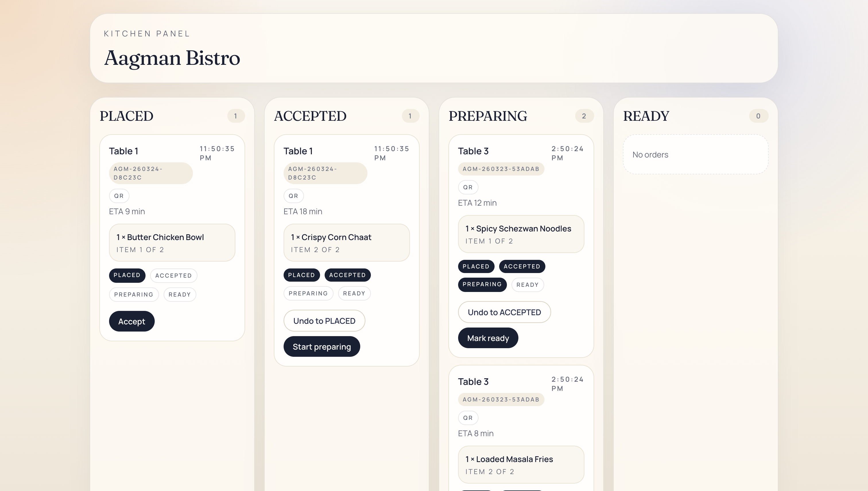Click Start preparing for Crispy Corn Chaat
The width and height of the screenshot is (868, 491).
coord(321,346)
